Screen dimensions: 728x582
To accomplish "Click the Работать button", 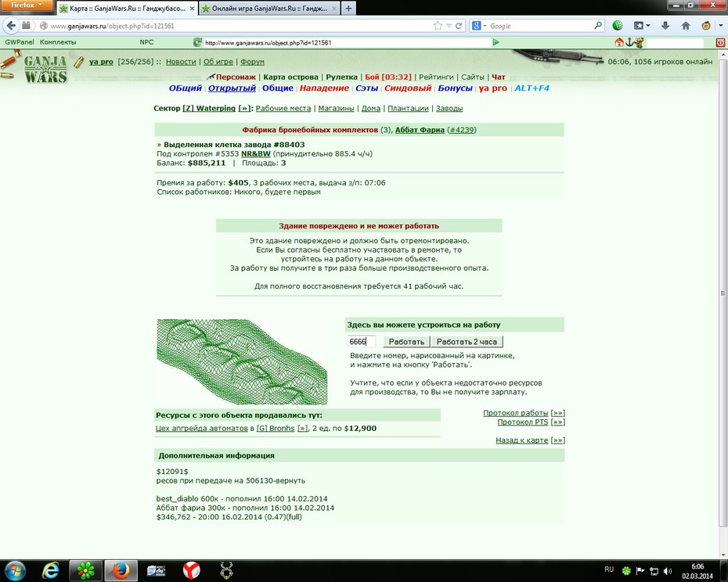I will pyautogui.click(x=406, y=342).
